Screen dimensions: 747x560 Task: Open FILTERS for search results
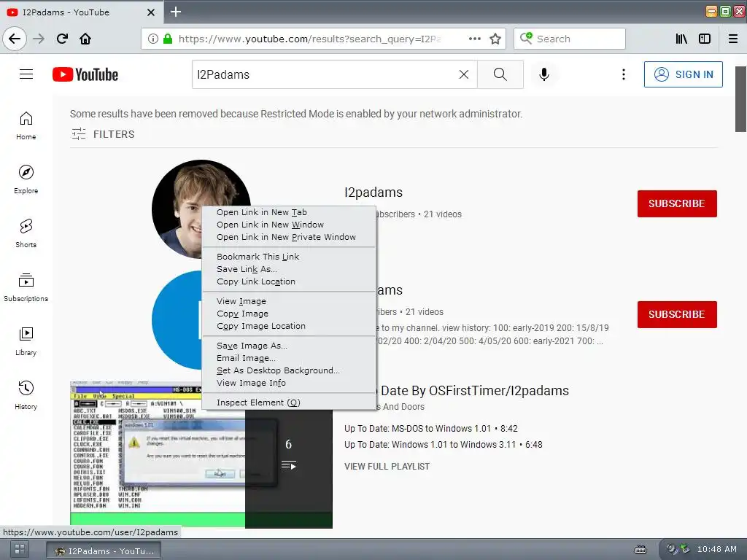[x=103, y=134]
